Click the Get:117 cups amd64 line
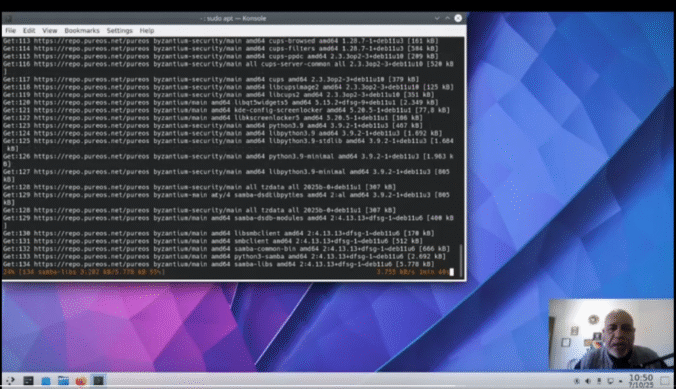 (x=211, y=79)
